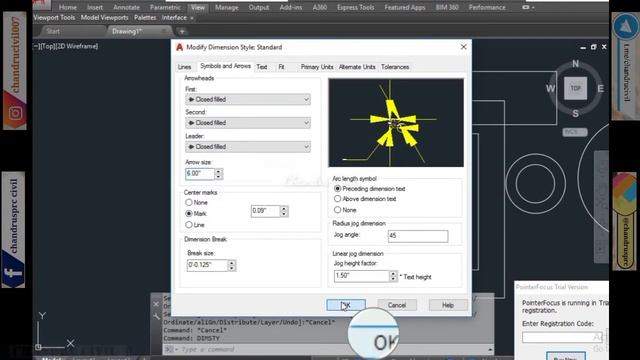
Task: Click the TOP face of ViewCube
Action: click(x=576, y=88)
